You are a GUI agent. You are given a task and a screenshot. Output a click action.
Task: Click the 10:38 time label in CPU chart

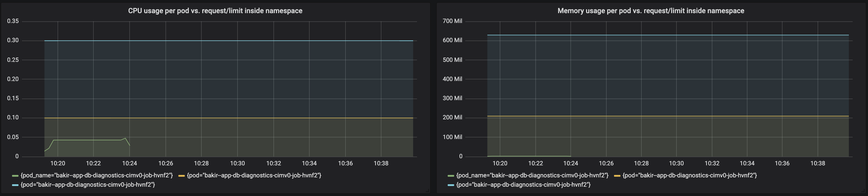(x=381, y=163)
